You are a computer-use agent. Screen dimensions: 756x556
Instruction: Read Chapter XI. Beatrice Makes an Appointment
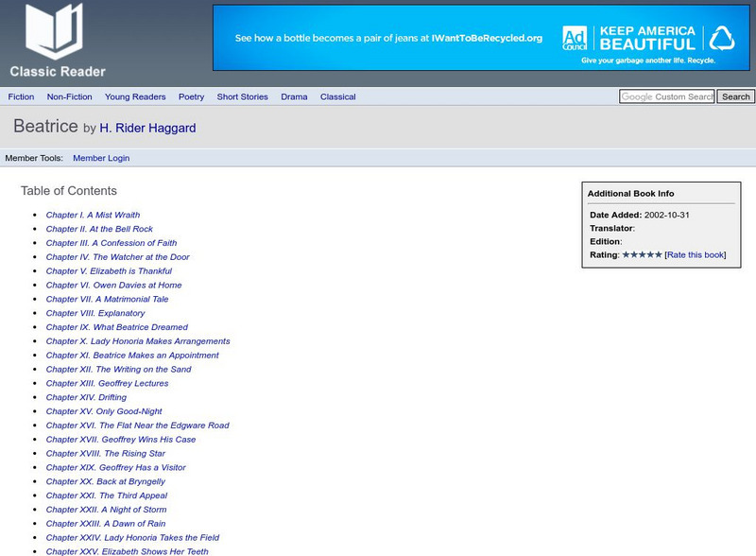(x=132, y=355)
